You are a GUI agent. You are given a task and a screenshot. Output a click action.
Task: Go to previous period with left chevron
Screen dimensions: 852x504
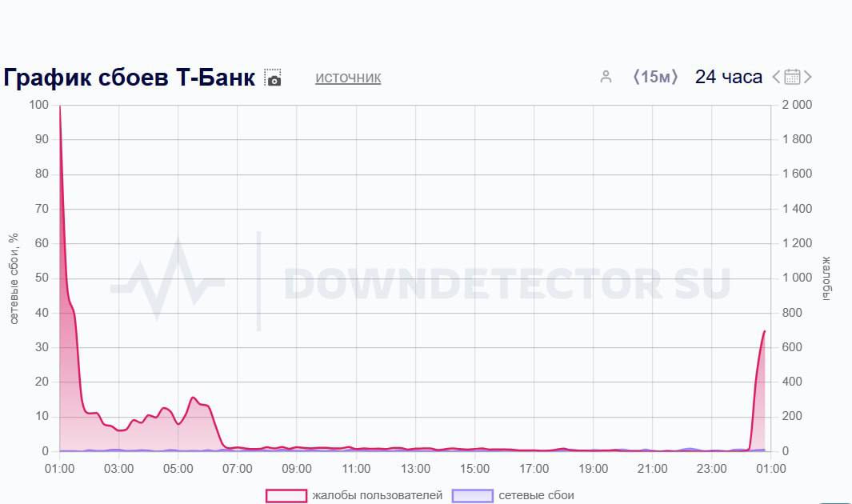pyautogui.click(x=776, y=77)
